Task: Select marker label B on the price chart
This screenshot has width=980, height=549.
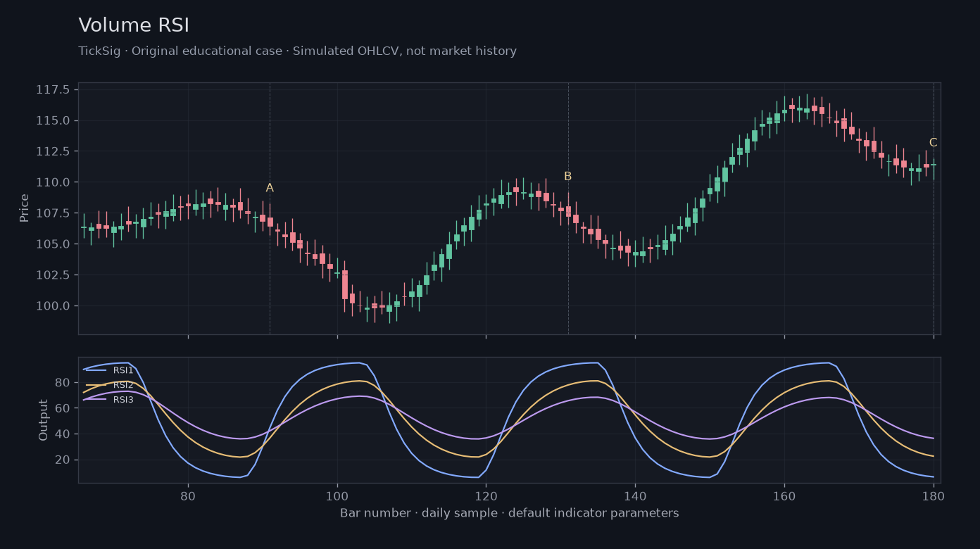Action: [x=567, y=177]
